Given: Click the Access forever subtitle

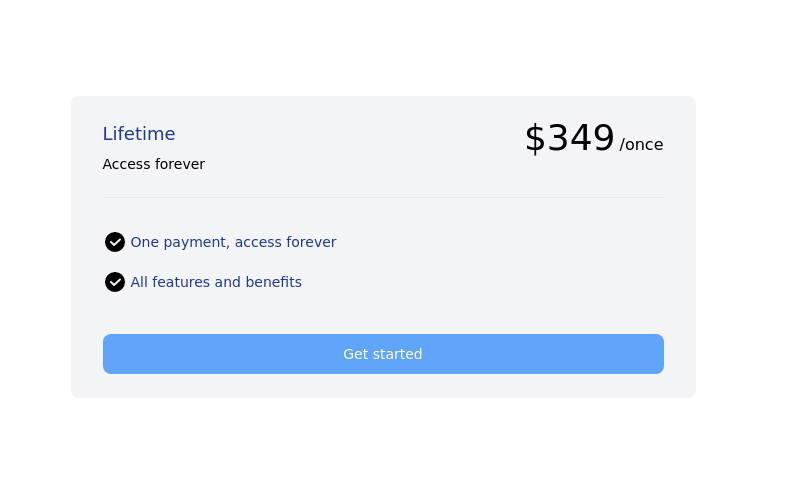Looking at the screenshot, I should tap(153, 164).
